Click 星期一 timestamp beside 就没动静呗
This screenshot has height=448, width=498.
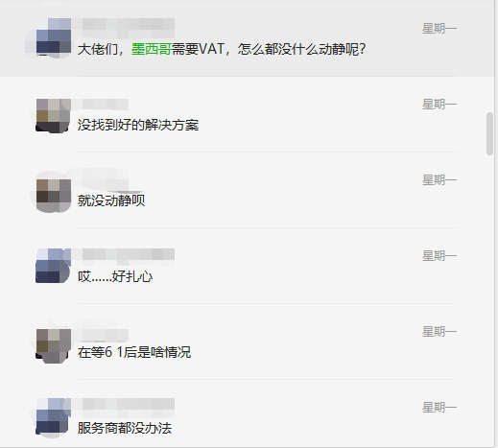point(439,180)
